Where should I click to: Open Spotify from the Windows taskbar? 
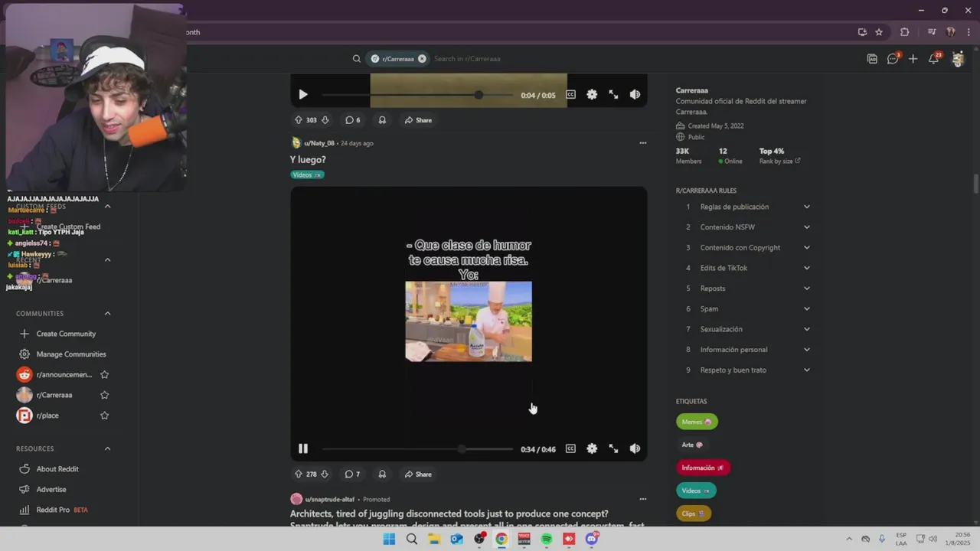547,539
